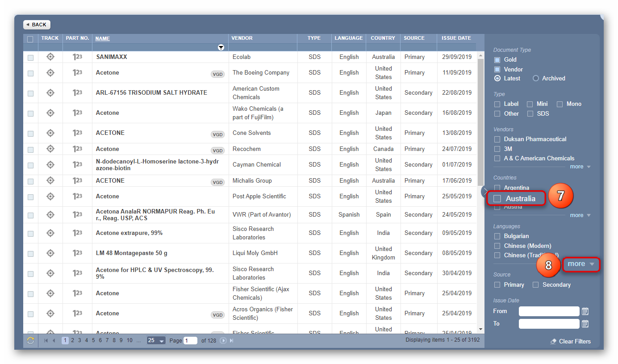Click the refresh icon in the bottom pagination bar
This screenshot has width=618, height=364.
click(x=30, y=340)
